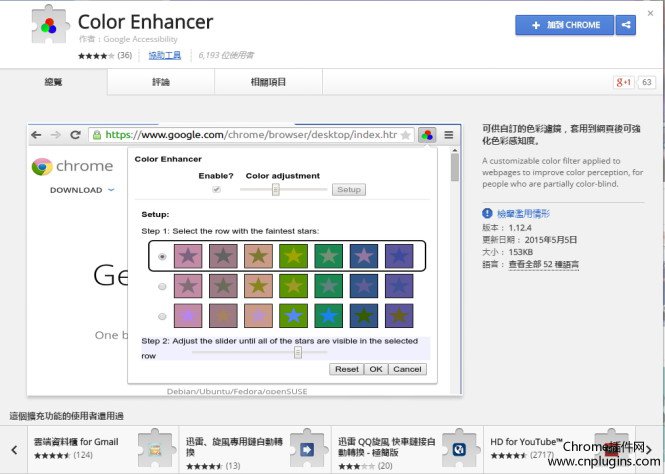Open the 總覽 overview tab

pyautogui.click(x=53, y=82)
